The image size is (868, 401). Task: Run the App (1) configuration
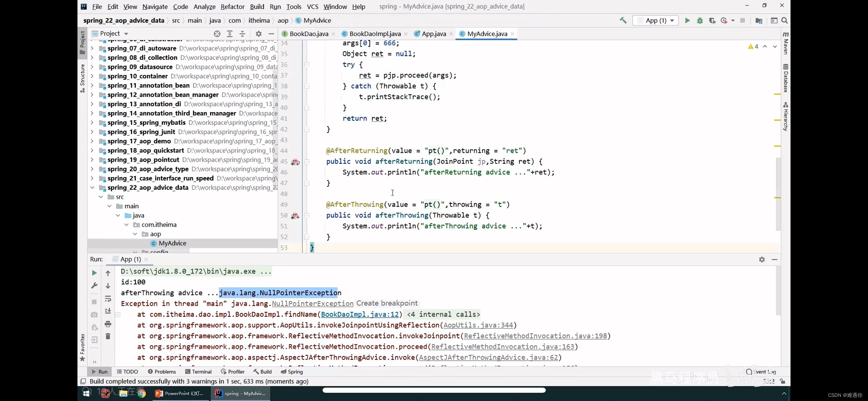pyautogui.click(x=687, y=21)
